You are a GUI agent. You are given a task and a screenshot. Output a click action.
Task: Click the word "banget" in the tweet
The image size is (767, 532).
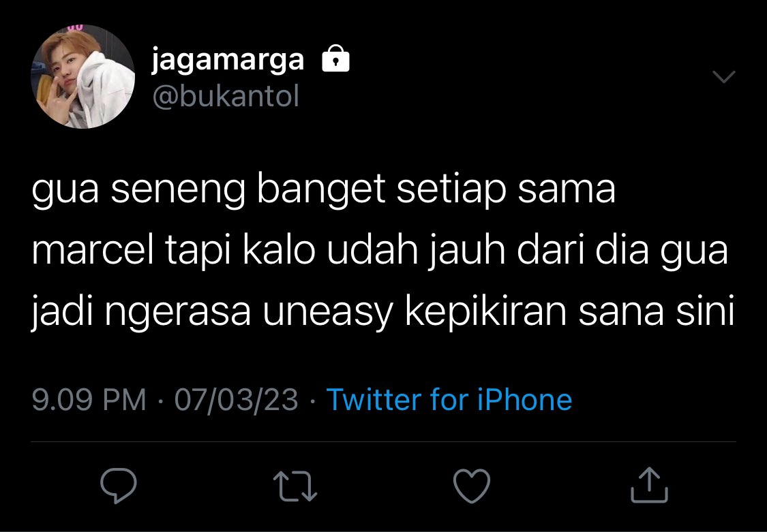(x=321, y=191)
